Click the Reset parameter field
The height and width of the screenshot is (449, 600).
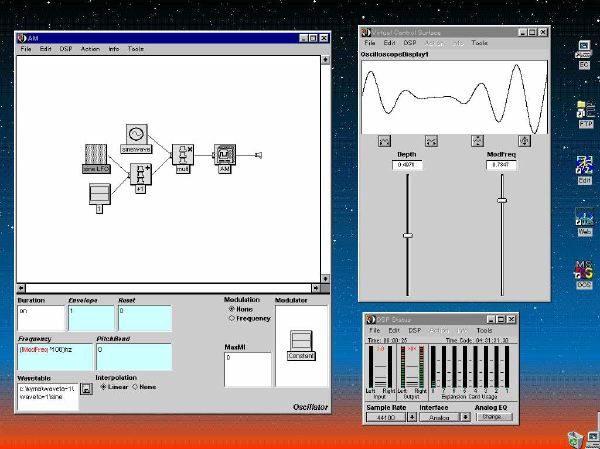click(x=145, y=318)
